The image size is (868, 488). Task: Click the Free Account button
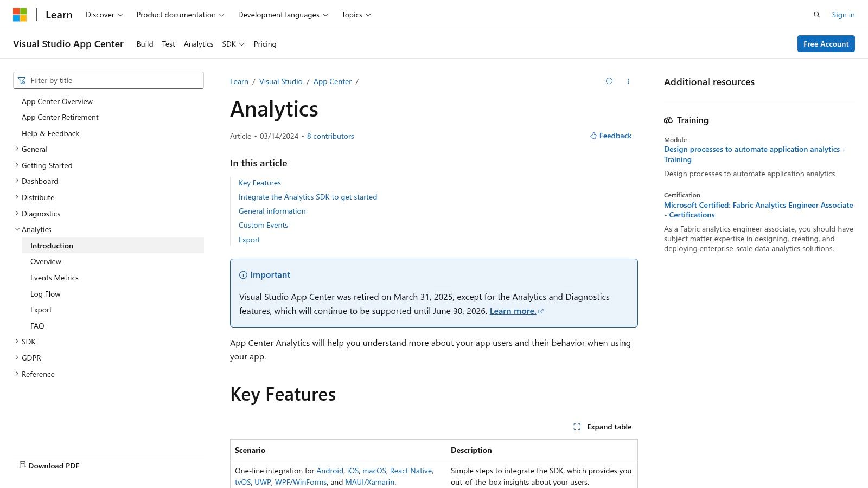pyautogui.click(x=826, y=44)
